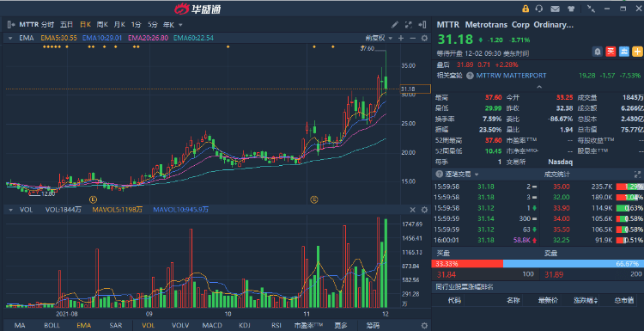
Task: Click the warrant help question mark icon
Action: 470,76
